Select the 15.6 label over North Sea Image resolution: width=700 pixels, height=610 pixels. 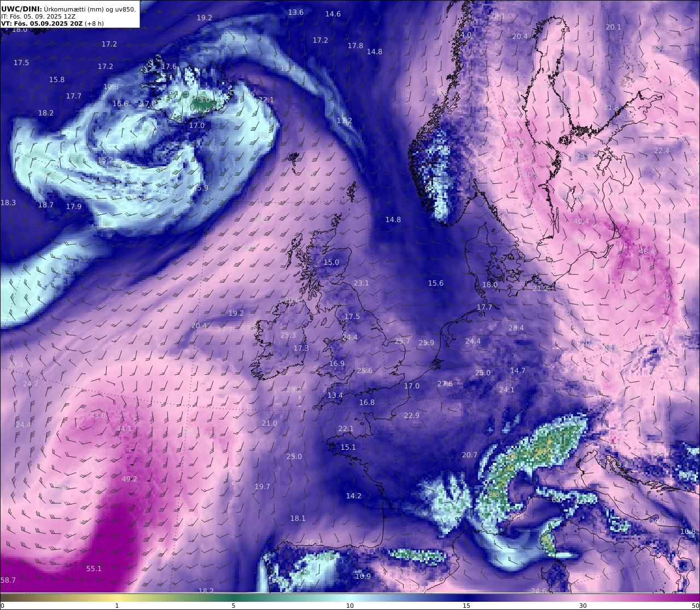[436, 283]
